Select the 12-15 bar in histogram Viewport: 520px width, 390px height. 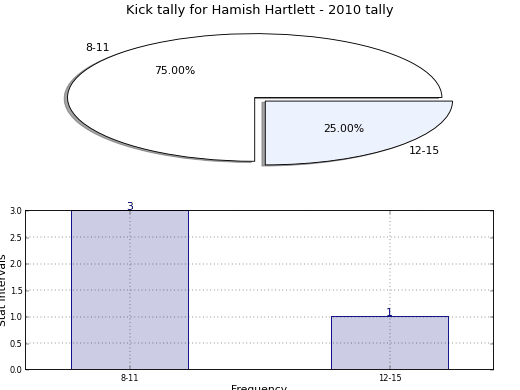pyautogui.click(x=390, y=343)
